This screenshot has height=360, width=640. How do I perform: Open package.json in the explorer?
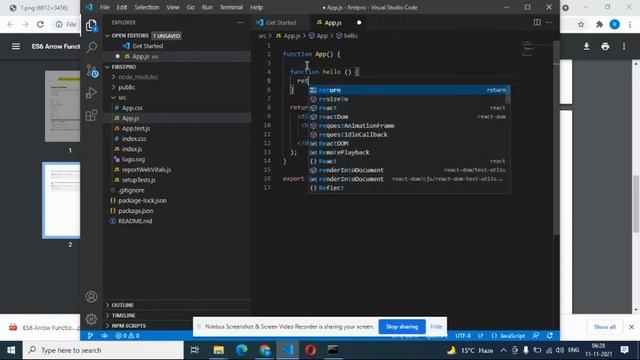click(135, 211)
